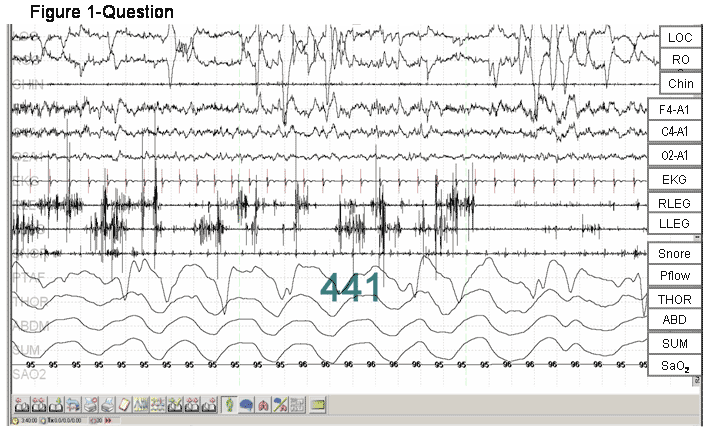Click the epoch number 441 on the tracing
Image resolution: width=710 pixels, height=432 pixels.
pyautogui.click(x=350, y=289)
